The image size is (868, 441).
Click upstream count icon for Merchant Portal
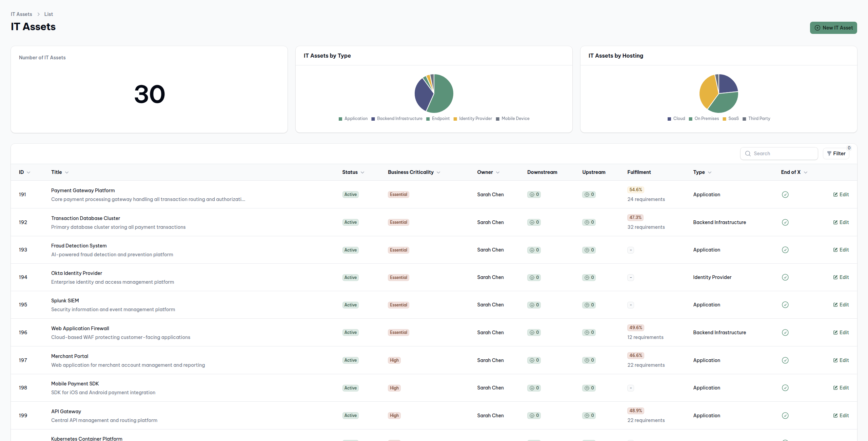point(586,360)
